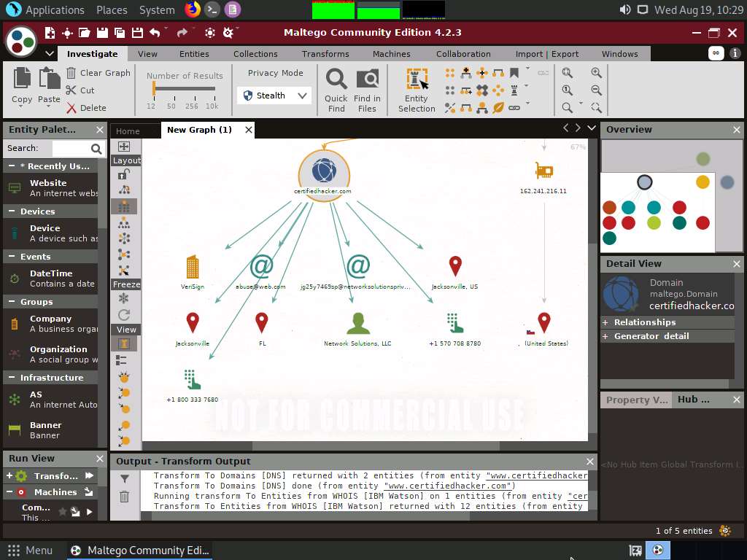This screenshot has width=747, height=560.
Task: Click the Maltego Community Edition taskbar button
Action: coord(139,551)
